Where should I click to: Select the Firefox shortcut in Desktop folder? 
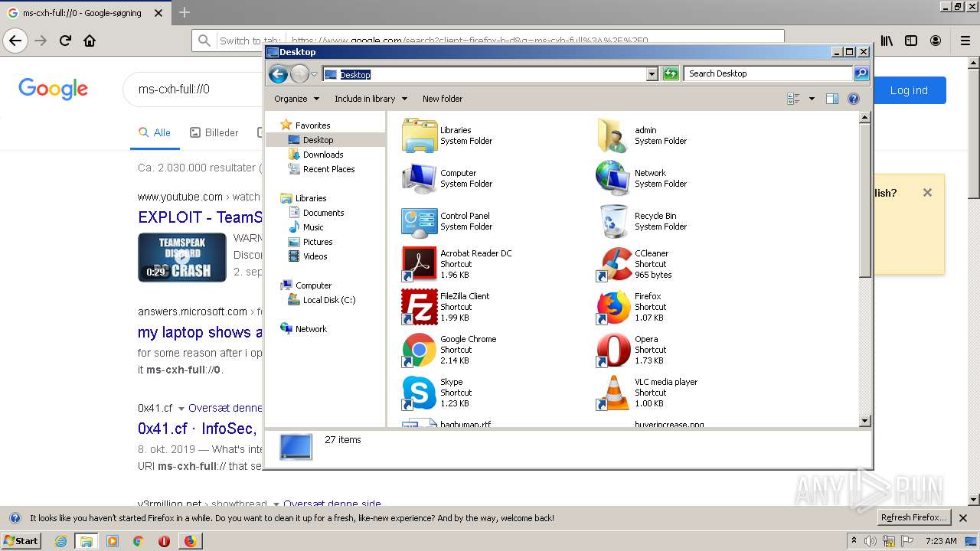tap(613, 307)
